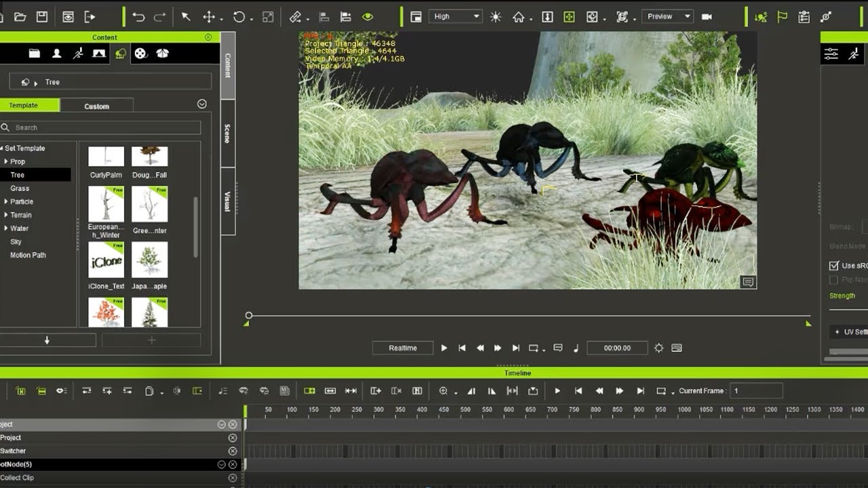This screenshot has height=488, width=868.
Task: Close the Content panel with X icon
Action: point(208,37)
